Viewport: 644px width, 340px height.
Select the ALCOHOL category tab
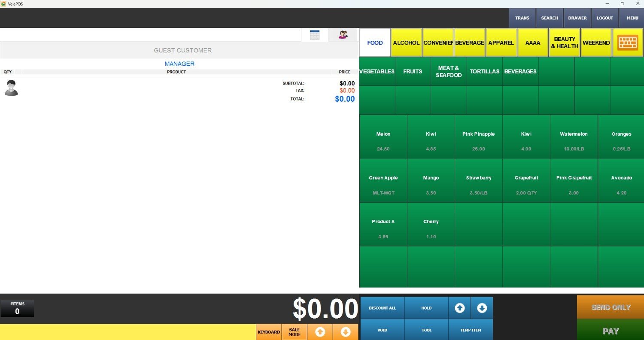406,42
